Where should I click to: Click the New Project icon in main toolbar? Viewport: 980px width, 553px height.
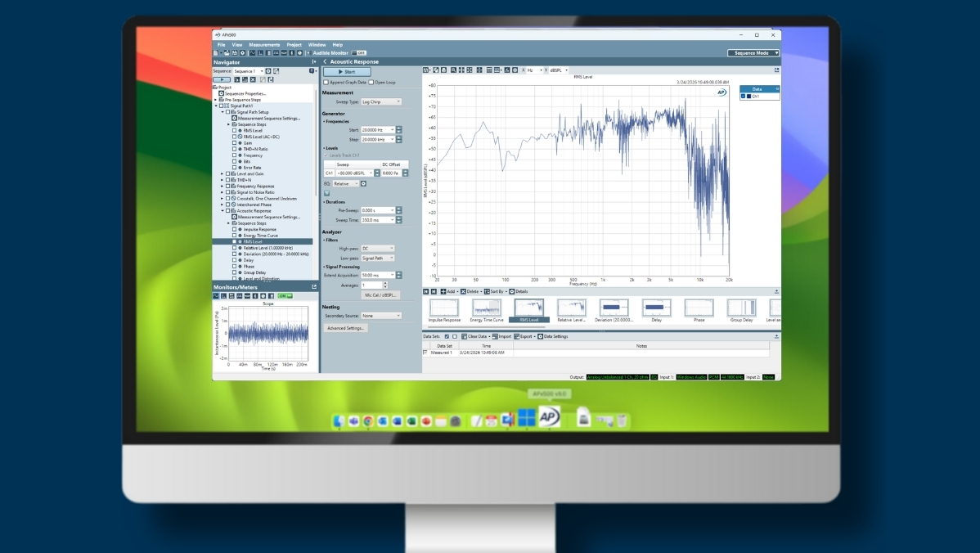216,53
